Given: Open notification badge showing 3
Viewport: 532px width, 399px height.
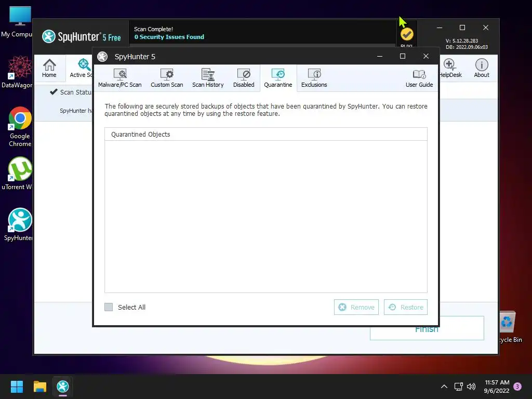Looking at the screenshot, I should pyautogui.click(x=517, y=387).
